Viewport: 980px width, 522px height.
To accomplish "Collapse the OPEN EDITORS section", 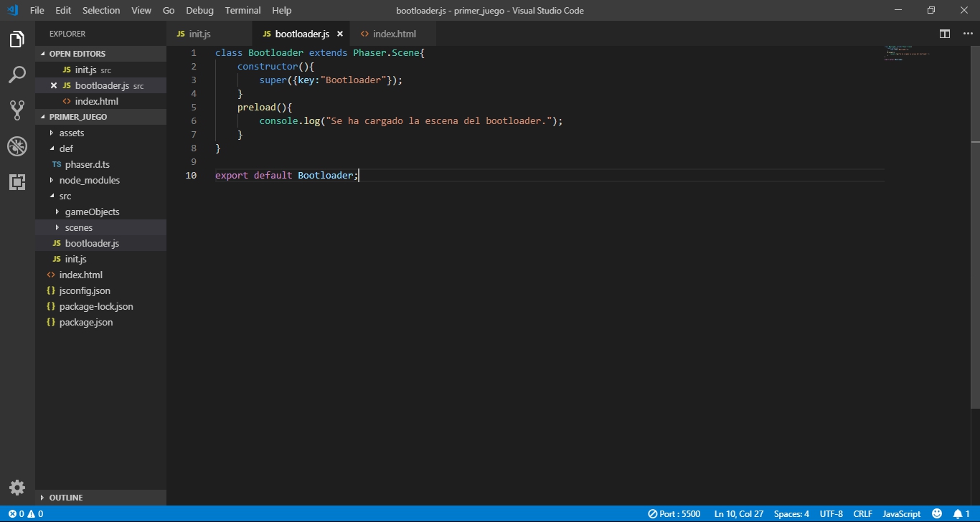I will point(77,54).
